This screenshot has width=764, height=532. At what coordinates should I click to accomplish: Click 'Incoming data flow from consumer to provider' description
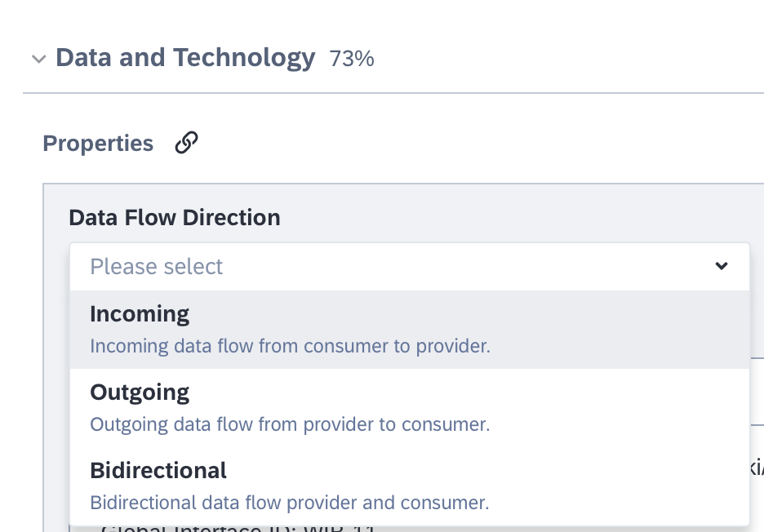pos(290,346)
